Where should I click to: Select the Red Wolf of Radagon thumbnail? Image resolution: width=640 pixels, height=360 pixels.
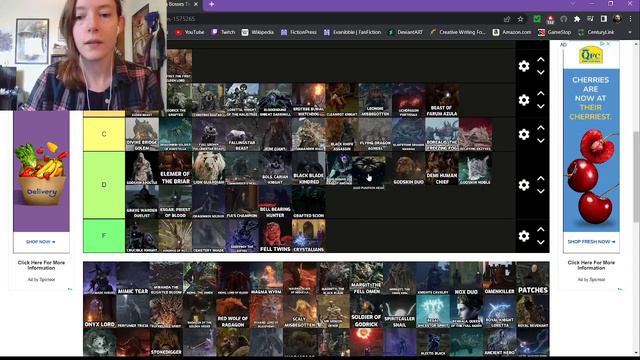coord(233,311)
